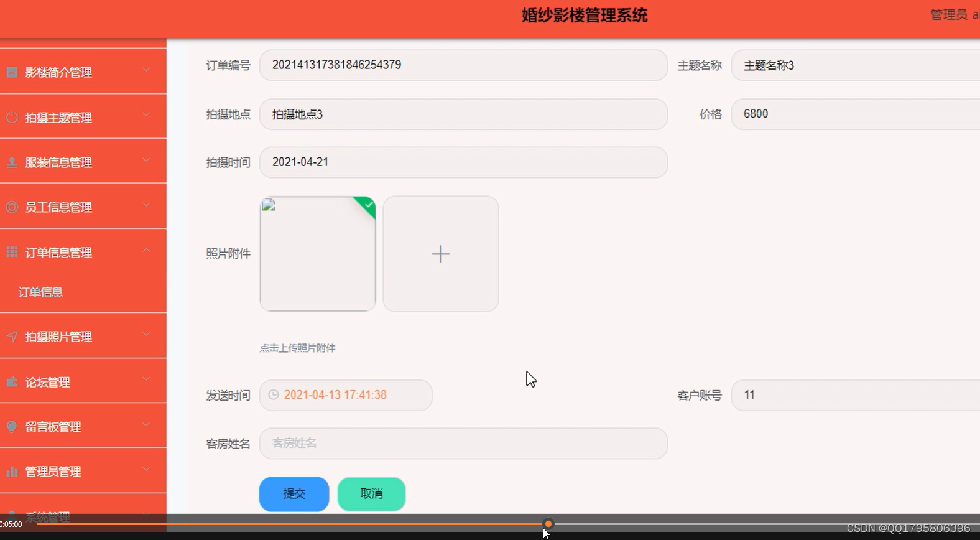Click the clock icon in 发送时间 field
980x540 pixels.
click(274, 395)
